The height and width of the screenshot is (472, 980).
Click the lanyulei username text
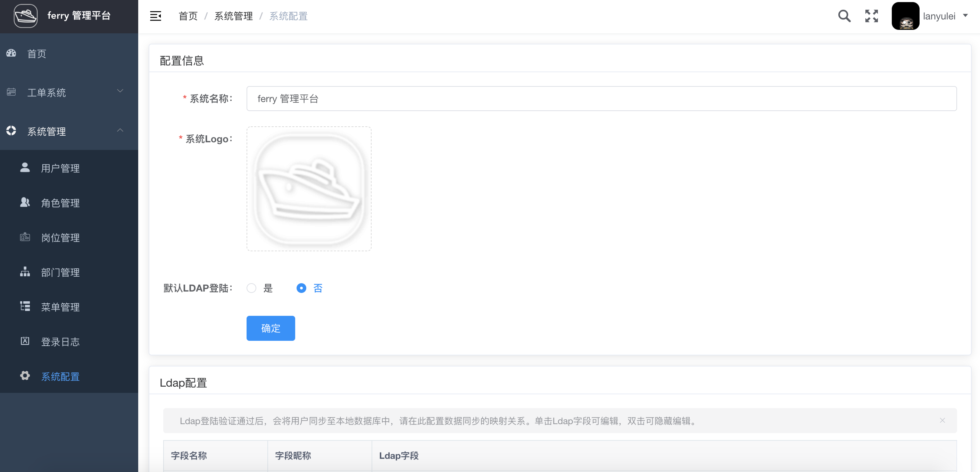click(939, 16)
